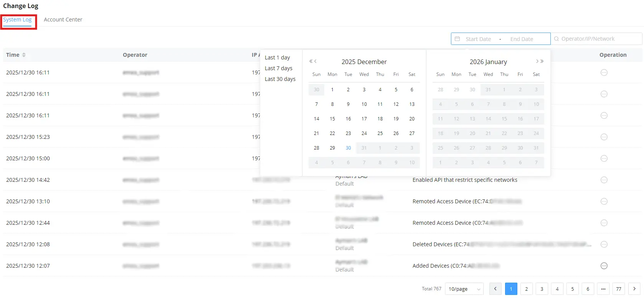This screenshot has height=298, width=644.
Task: Click 'Enabled API that restrict specific networks' entry
Action: [465, 180]
